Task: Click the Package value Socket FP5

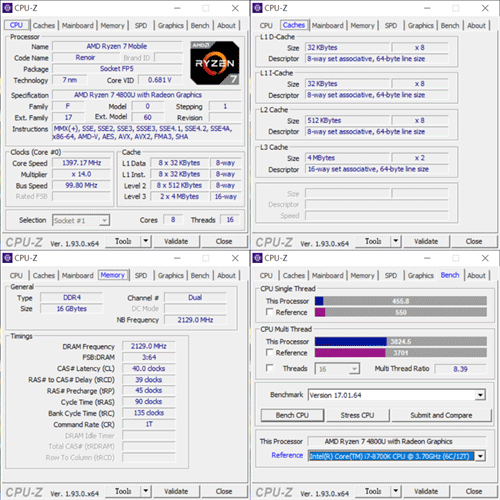Action: 117,69
